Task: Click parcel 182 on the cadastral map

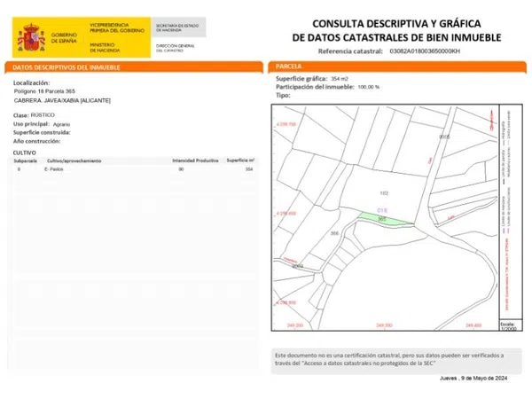Action: [384, 192]
